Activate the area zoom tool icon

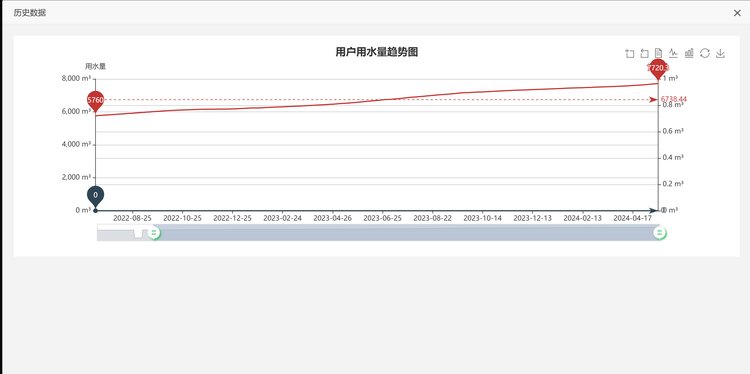629,54
